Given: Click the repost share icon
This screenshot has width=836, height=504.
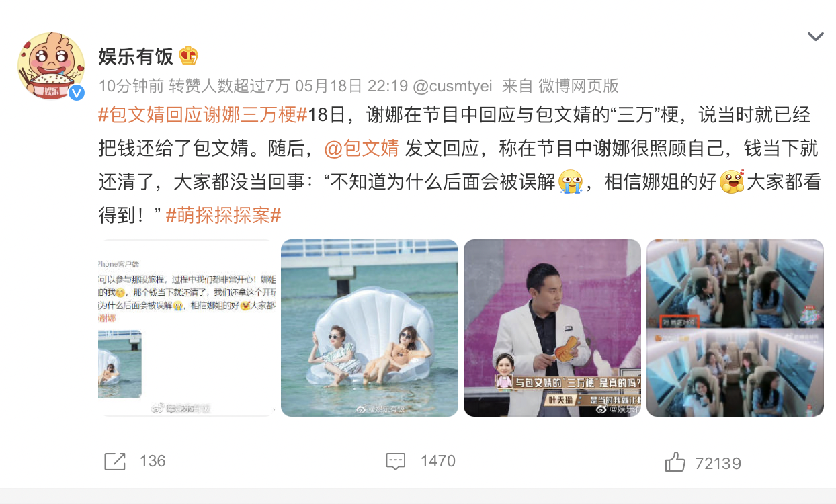Looking at the screenshot, I should pyautogui.click(x=115, y=461).
